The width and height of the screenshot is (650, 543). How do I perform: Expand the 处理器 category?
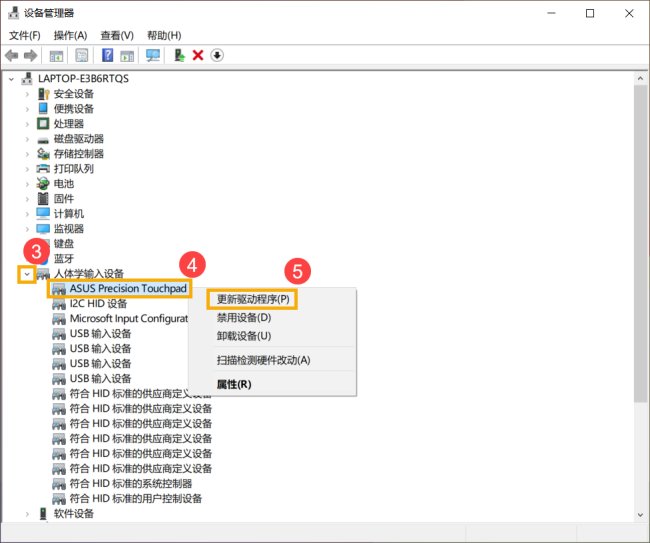coord(27,124)
